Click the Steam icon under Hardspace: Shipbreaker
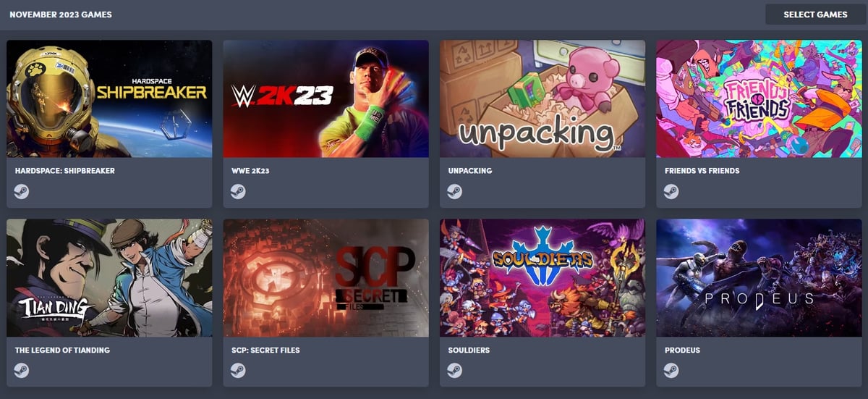868x399 pixels. (22, 191)
